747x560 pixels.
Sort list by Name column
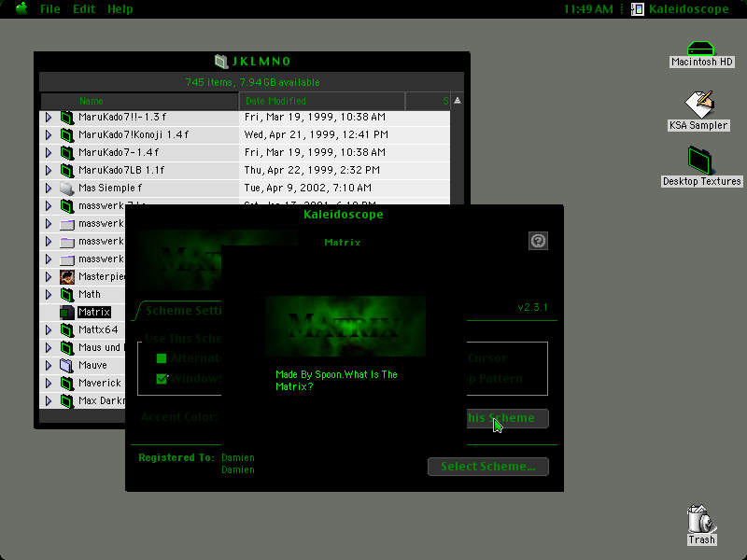139,101
